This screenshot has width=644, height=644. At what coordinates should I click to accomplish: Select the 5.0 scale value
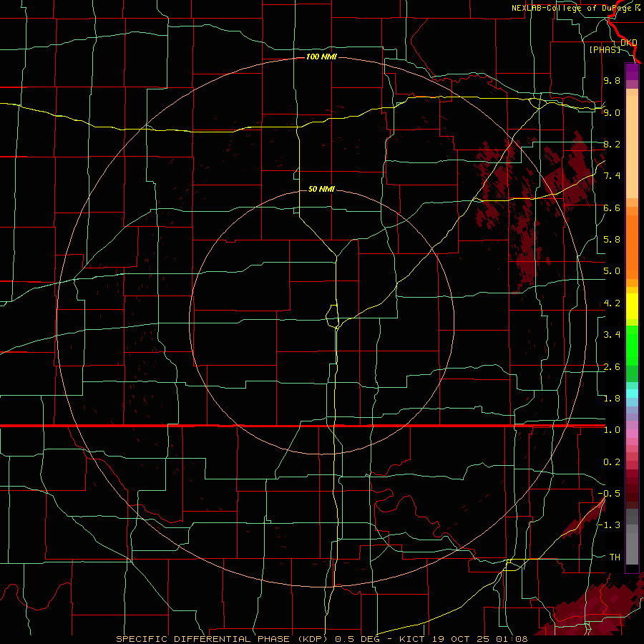tap(612, 271)
